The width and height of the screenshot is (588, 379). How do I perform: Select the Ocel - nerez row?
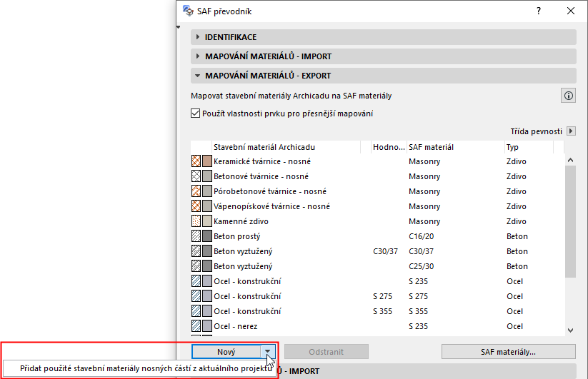pos(377,326)
